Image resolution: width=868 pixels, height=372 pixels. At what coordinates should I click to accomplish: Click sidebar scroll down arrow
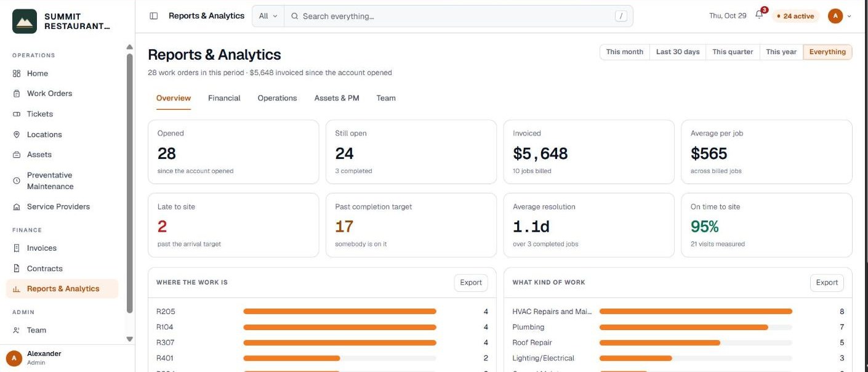[129, 339]
